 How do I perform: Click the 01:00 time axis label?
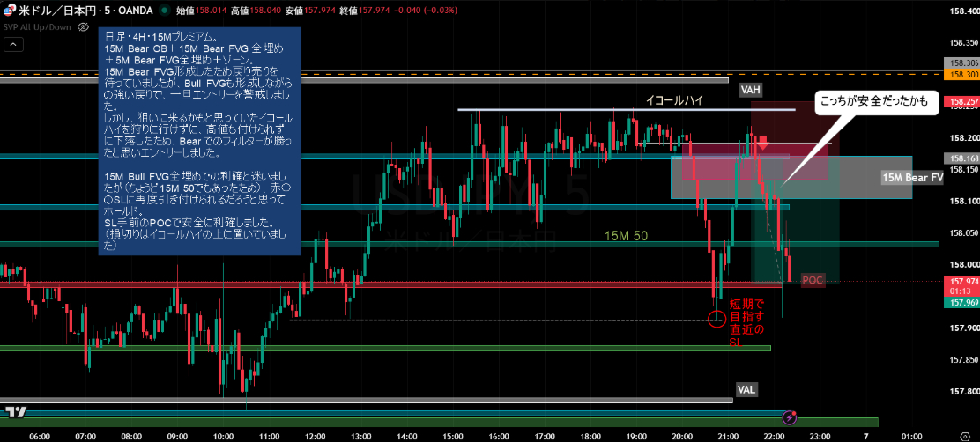click(x=911, y=436)
